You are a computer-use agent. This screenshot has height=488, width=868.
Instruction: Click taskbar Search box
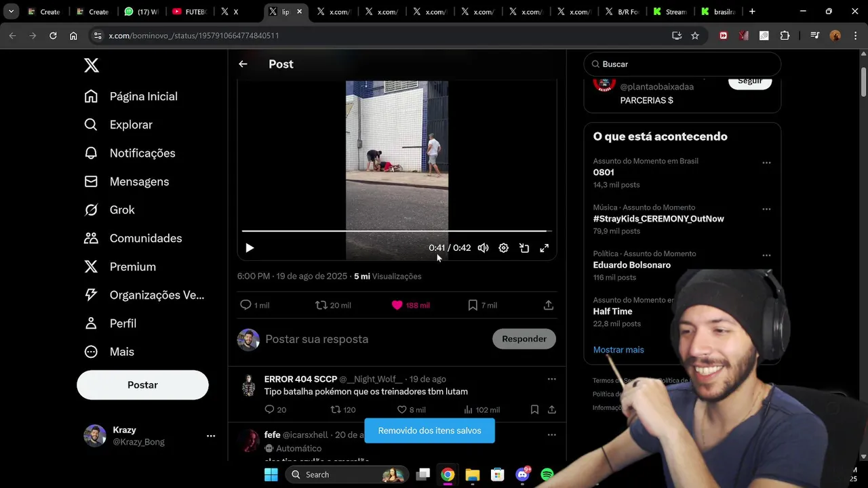pos(347,474)
